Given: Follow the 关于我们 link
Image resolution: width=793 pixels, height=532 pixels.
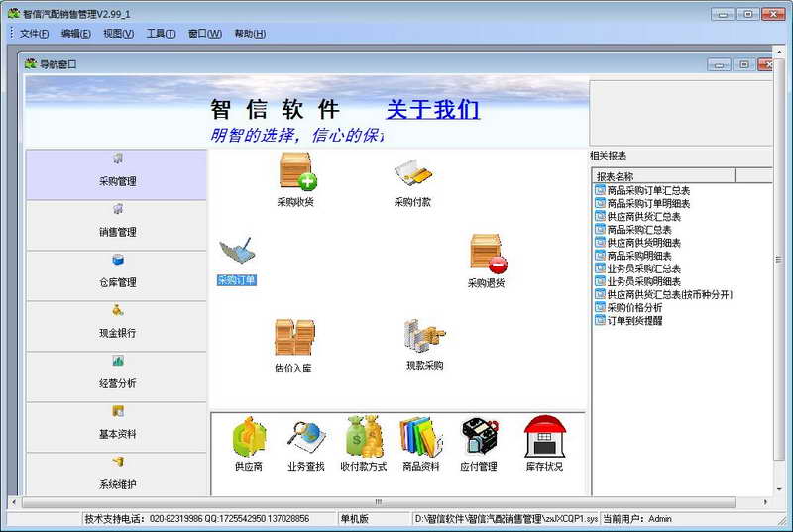Looking at the screenshot, I should pyautogui.click(x=432, y=110).
